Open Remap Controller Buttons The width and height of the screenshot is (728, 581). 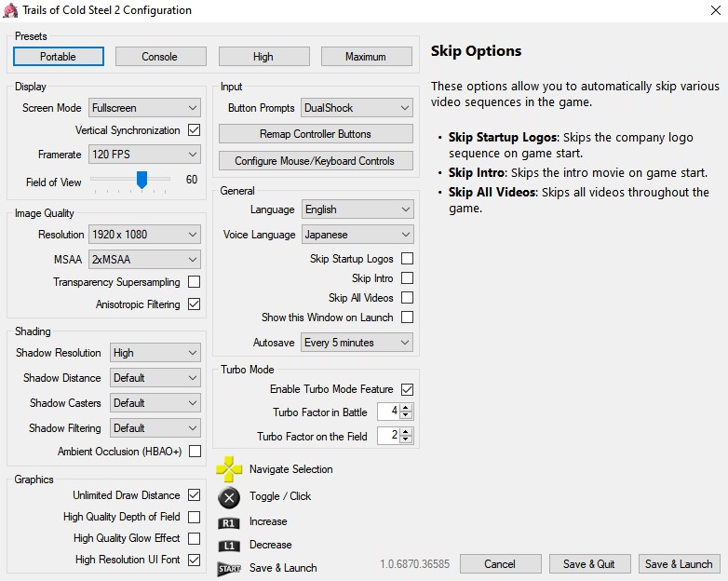pos(316,134)
